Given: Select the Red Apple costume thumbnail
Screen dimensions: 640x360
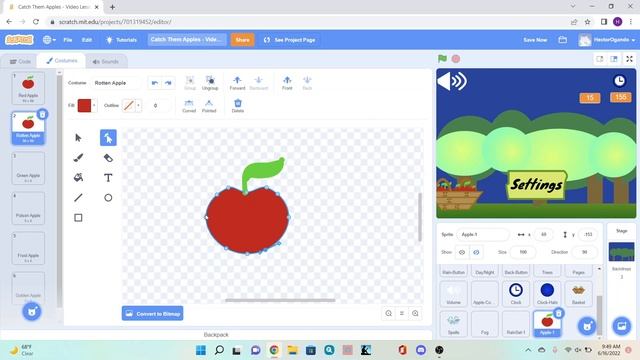Looking at the screenshot, I should click(28, 88).
